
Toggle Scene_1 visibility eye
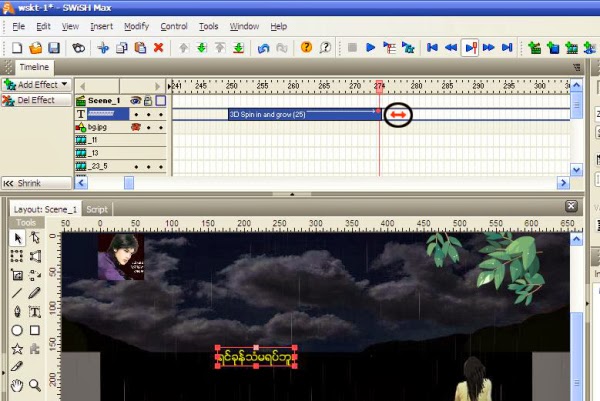point(135,101)
